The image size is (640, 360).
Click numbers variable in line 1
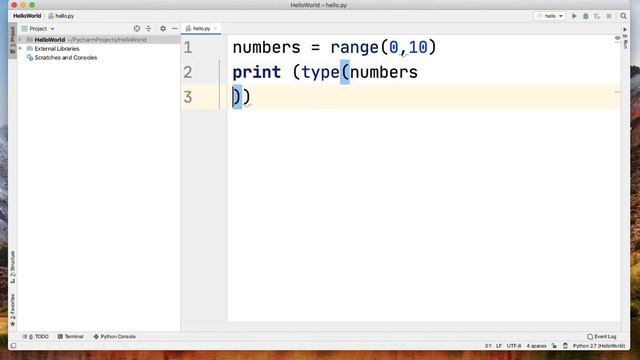(x=267, y=48)
